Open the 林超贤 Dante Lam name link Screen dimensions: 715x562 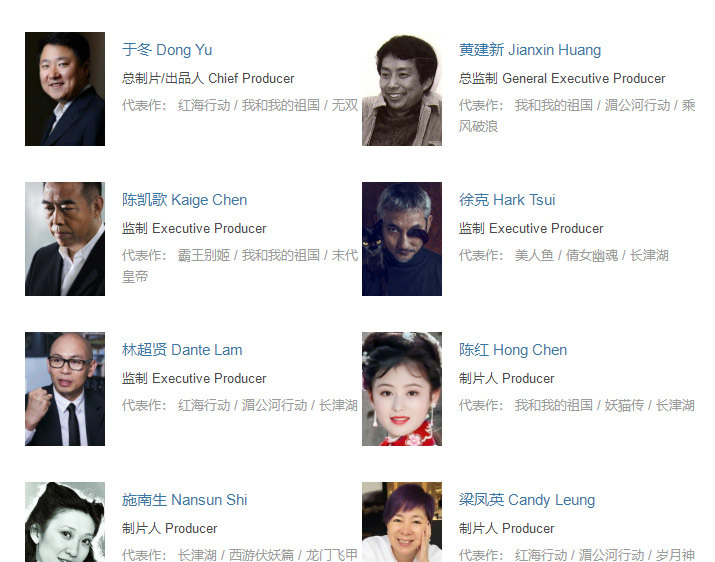click(x=182, y=349)
